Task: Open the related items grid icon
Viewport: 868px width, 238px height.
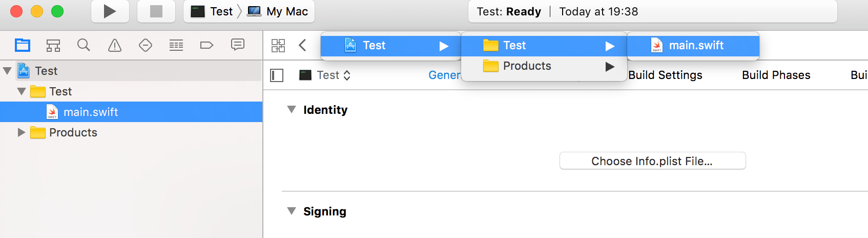Action: click(x=278, y=45)
